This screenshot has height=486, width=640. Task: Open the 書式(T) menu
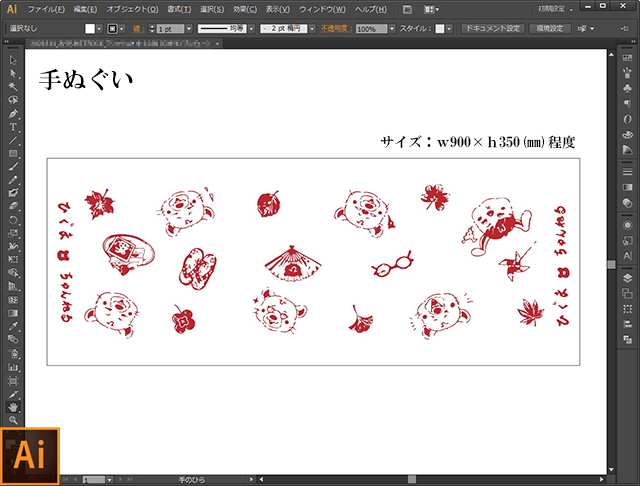[179, 9]
